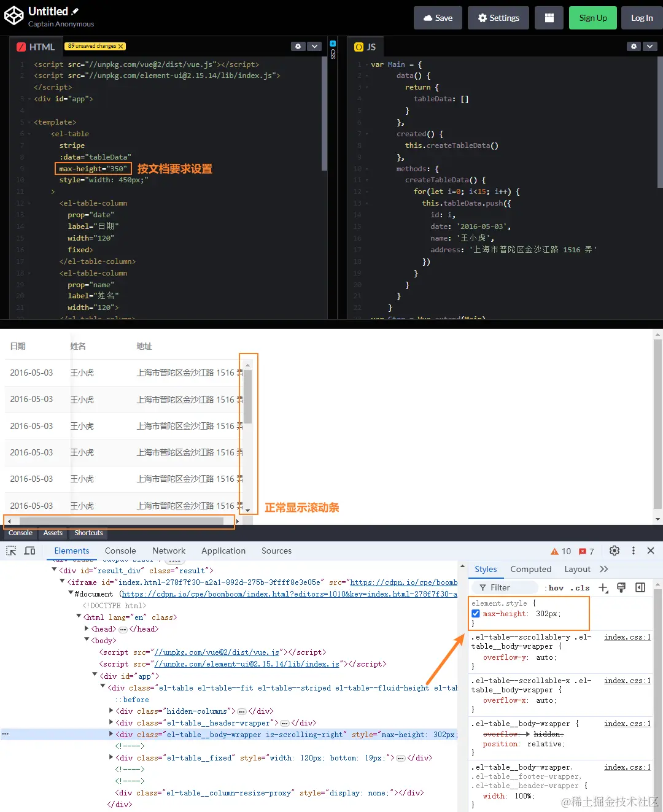Click the green Sign Up button
Viewport: 663px width, 812px height.
point(593,18)
